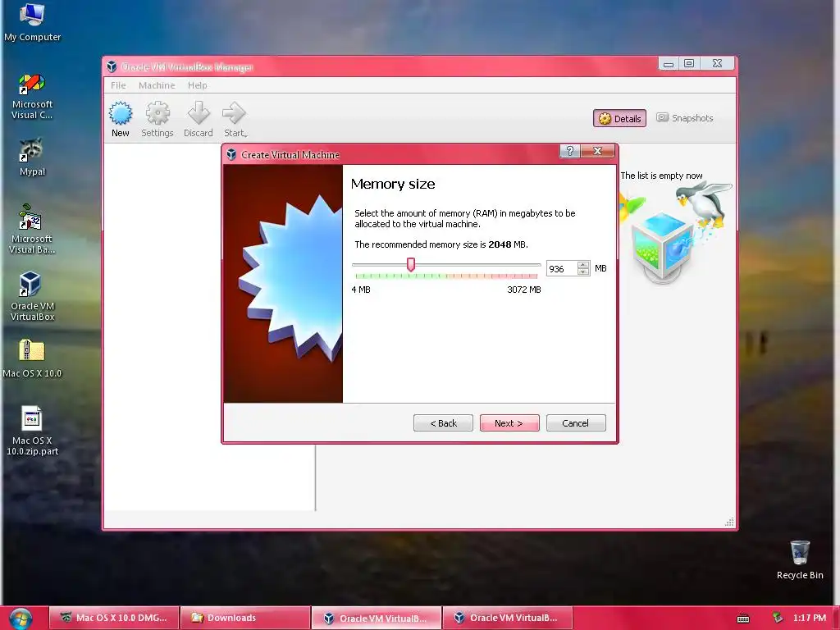Click the recommended memory size 2048 text

tap(441, 244)
